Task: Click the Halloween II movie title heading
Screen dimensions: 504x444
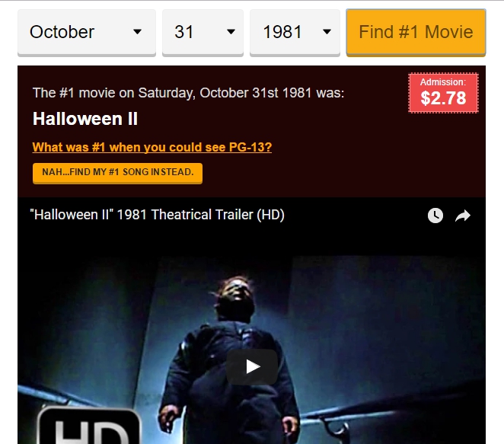Action: point(85,119)
